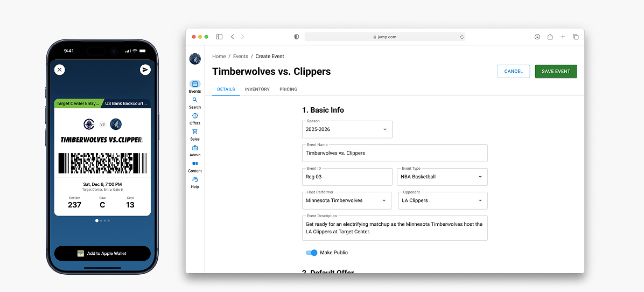Click the Save Event button
Viewport: 644px width, 292px height.
click(x=556, y=72)
